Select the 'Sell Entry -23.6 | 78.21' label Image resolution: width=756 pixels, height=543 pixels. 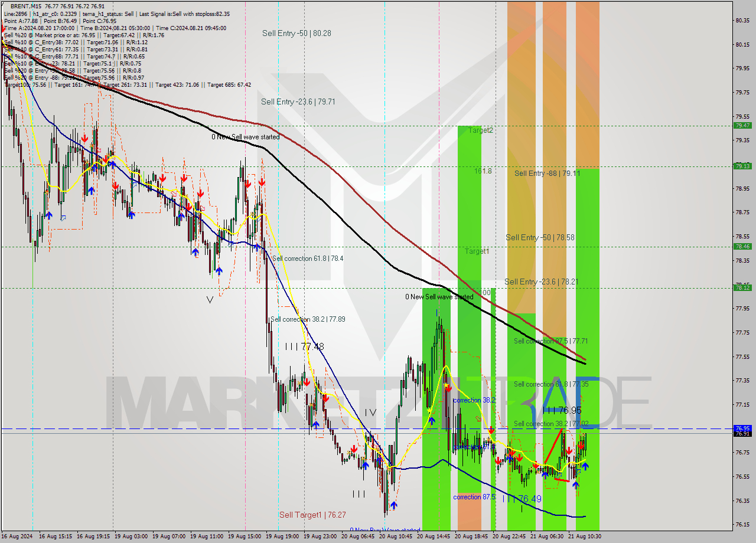pos(541,282)
